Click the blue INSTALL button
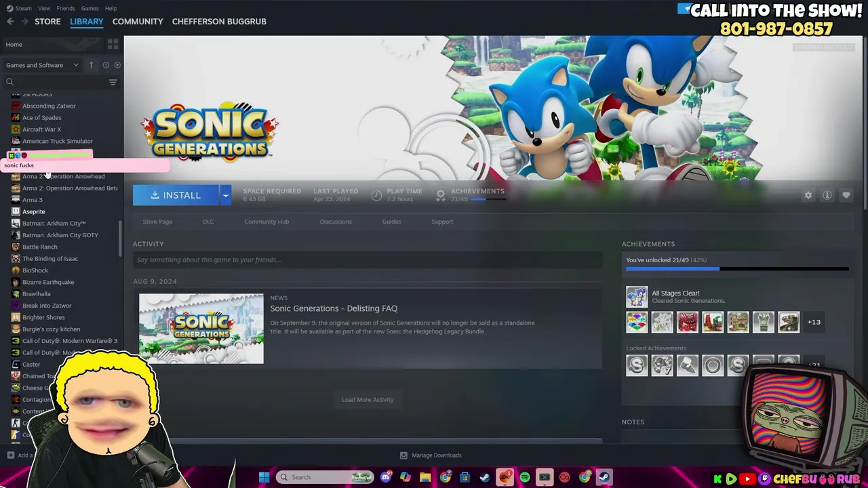This screenshot has height=488, width=868. pos(176,195)
